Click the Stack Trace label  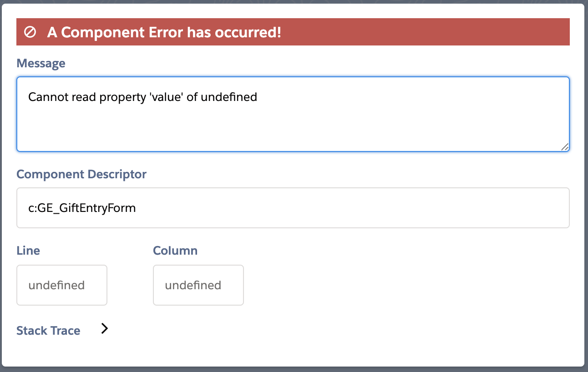pos(48,330)
